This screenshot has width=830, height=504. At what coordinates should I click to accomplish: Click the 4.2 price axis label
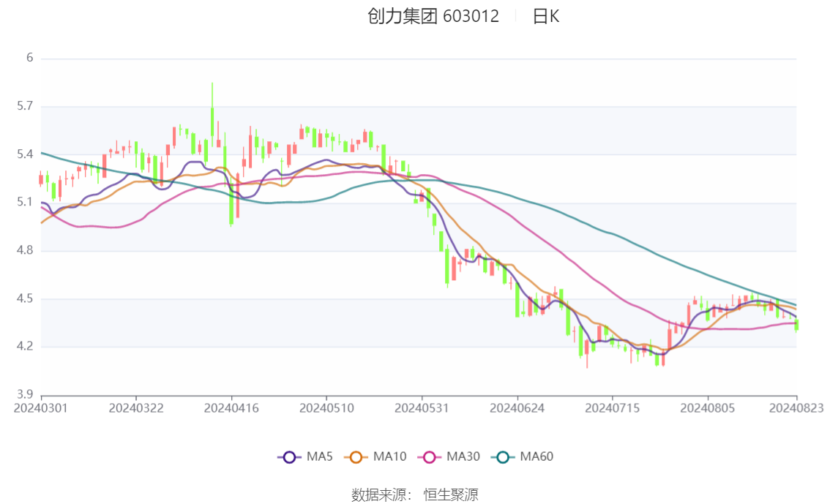pos(25,347)
